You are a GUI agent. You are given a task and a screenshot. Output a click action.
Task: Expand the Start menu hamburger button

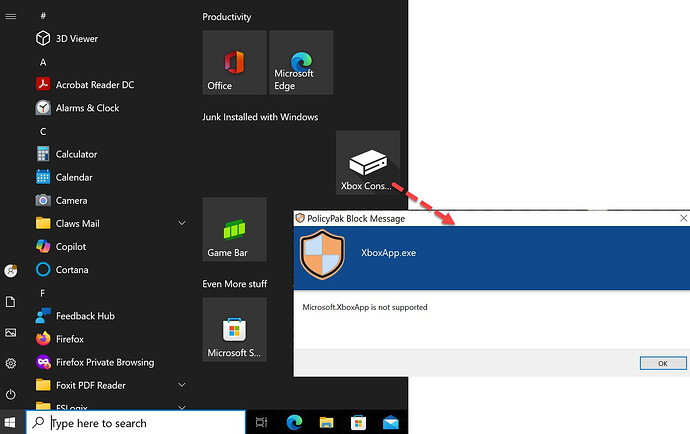point(11,16)
